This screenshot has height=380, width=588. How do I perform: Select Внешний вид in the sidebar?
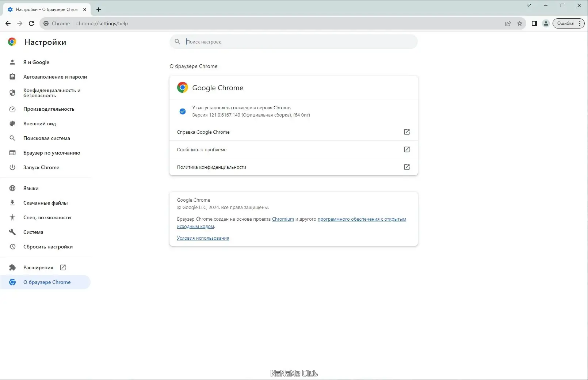pos(45,123)
